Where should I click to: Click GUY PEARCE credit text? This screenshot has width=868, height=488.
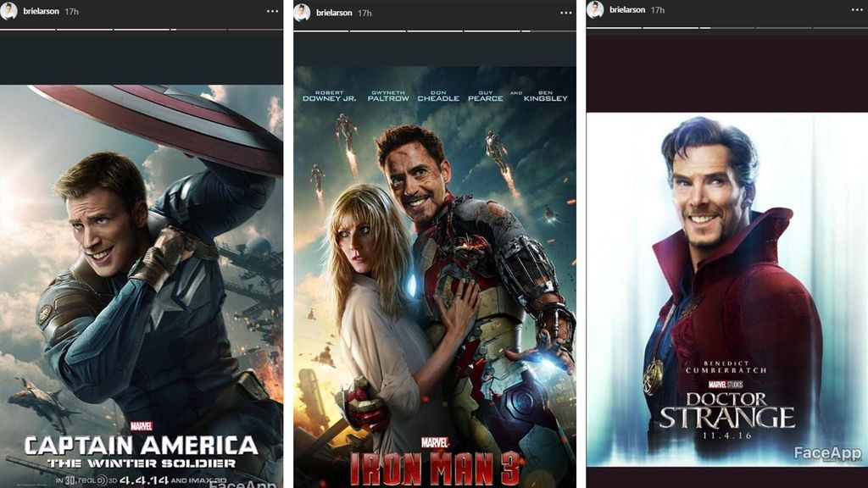486,97
